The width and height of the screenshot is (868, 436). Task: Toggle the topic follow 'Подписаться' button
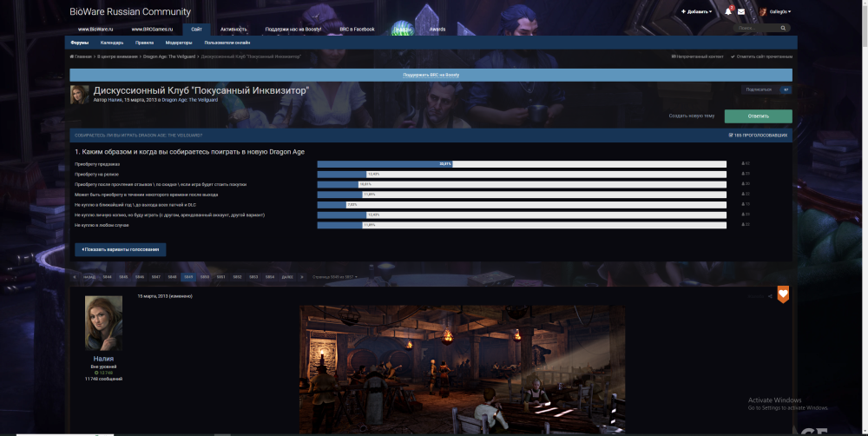coord(766,89)
